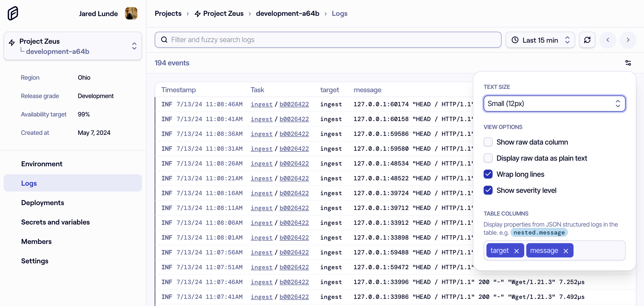Click Jared Lunde user name
This screenshot has height=306, width=644.
[98, 14]
